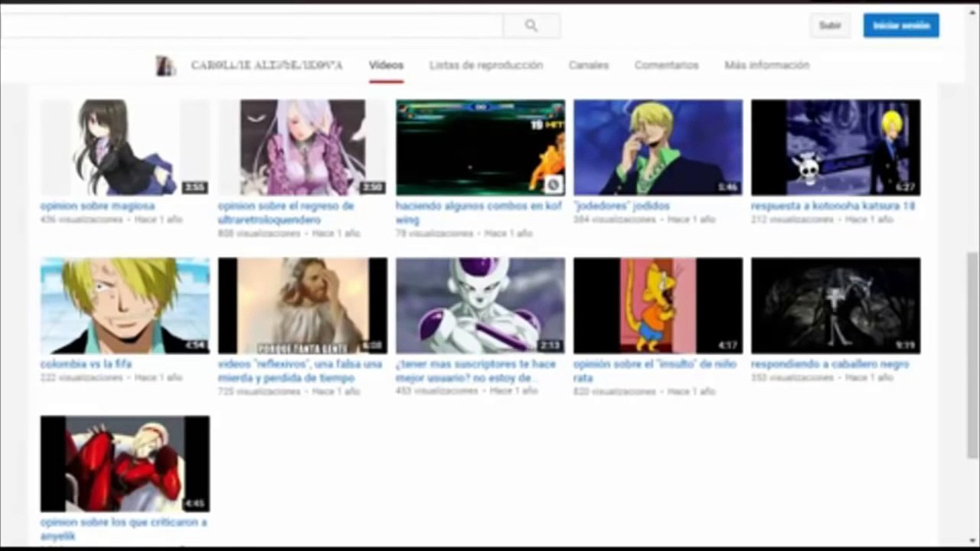Click Iniciar sesión button

click(x=901, y=25)
